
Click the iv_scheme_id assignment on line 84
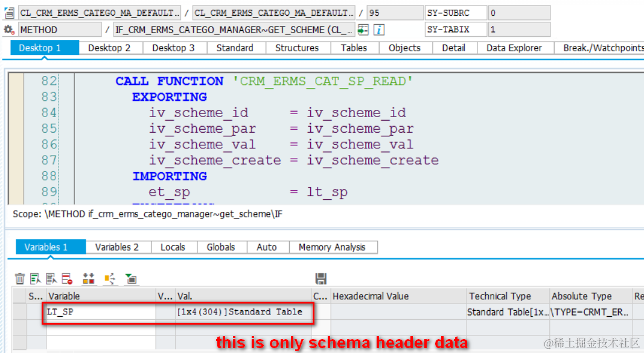coord(277,113)
